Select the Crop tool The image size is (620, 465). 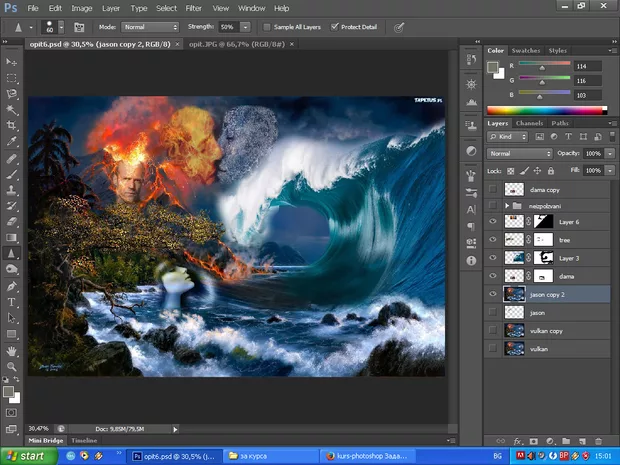coord(12,125)
